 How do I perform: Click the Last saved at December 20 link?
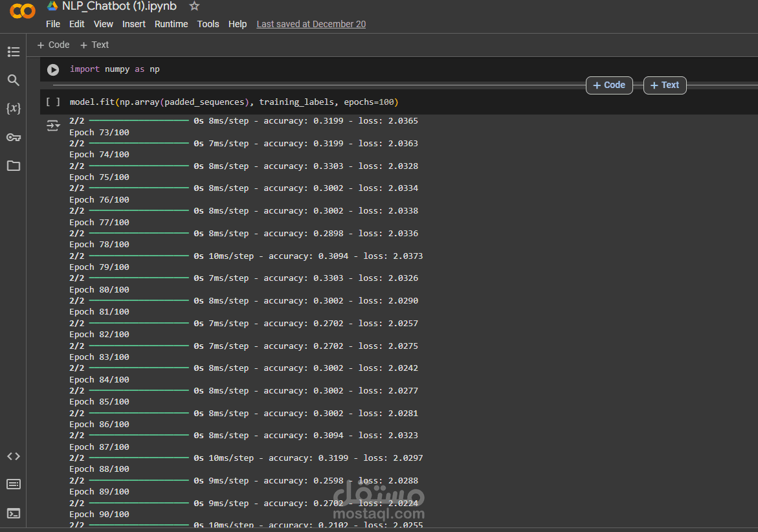point(311,24)
